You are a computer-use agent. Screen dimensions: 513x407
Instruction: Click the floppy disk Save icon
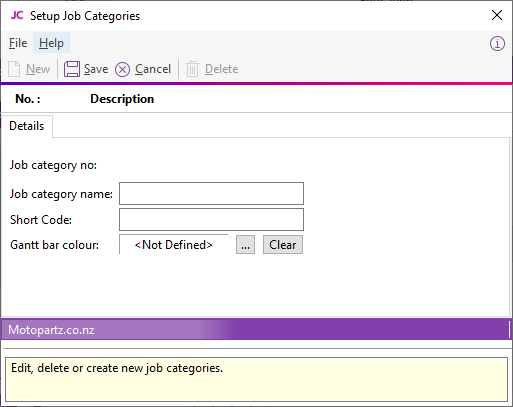click(x=72, y=69)
